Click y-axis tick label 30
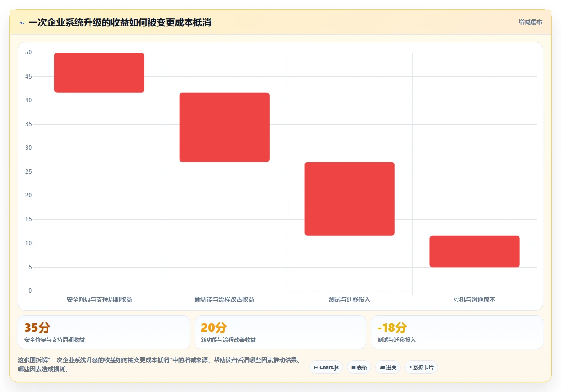Image resolution: width=561 pixels, height=392 pixels. point(28,148)
